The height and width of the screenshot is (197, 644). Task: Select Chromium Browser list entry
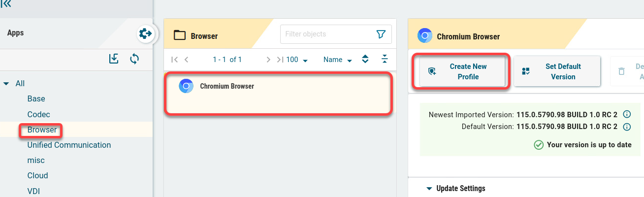tap(278, 94)
